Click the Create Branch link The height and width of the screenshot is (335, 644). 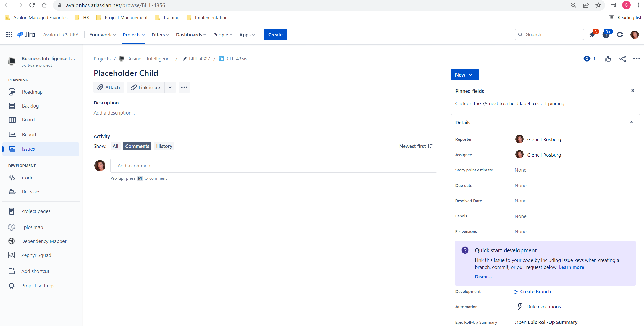535,292
